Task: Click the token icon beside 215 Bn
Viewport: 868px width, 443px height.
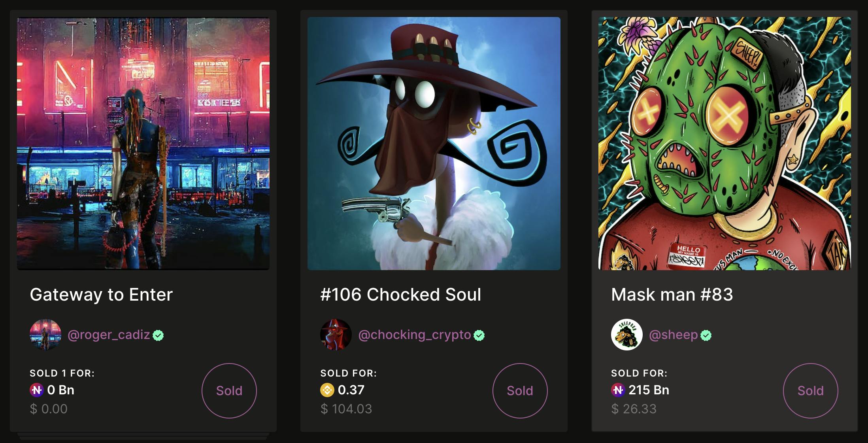Action: 618,390
